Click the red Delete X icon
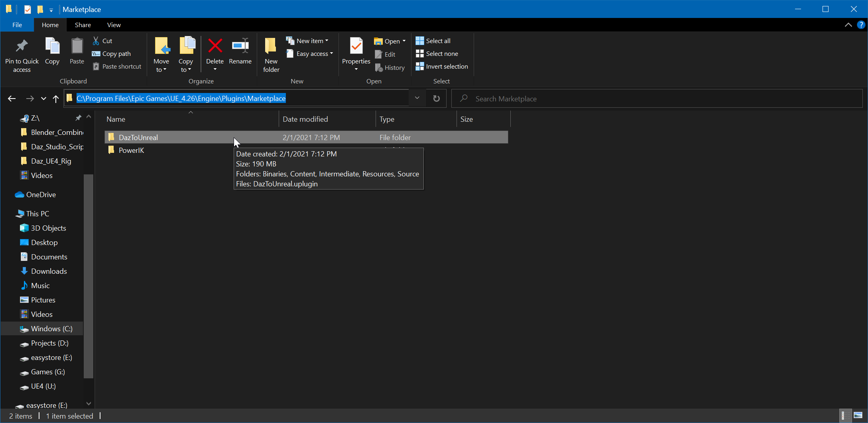Viewport: 868px width, 423px height. pos(215,46)
